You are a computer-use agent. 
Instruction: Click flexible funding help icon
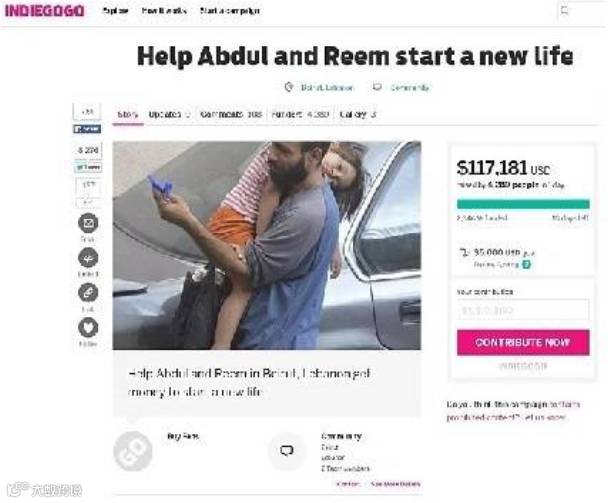click(x=526, y=264)
